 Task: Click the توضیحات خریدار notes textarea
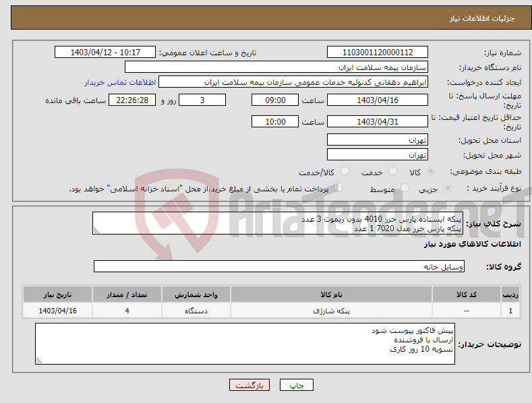[x=245, y=344]
